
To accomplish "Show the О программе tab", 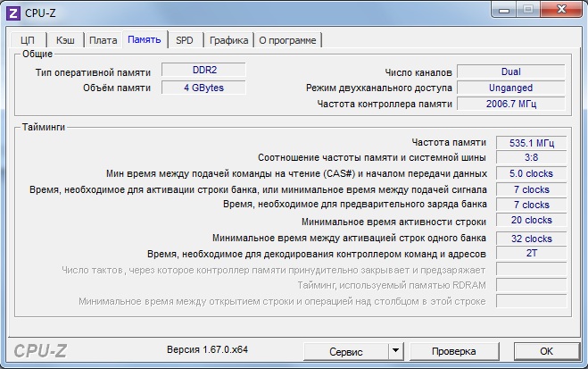I will 287,40.
